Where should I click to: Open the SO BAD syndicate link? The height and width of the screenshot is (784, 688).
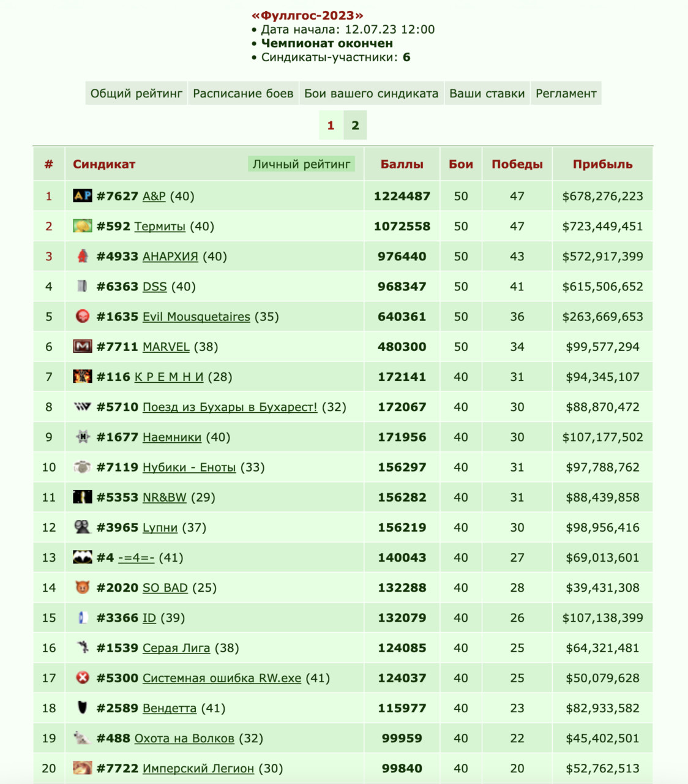pos(165,587)
